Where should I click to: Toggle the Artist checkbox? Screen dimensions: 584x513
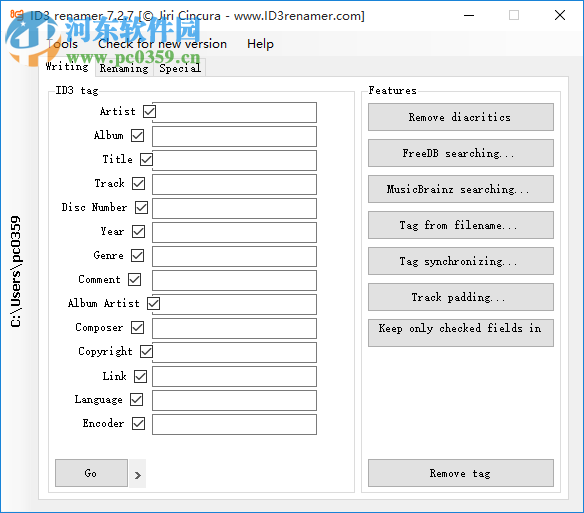[150, 111]
